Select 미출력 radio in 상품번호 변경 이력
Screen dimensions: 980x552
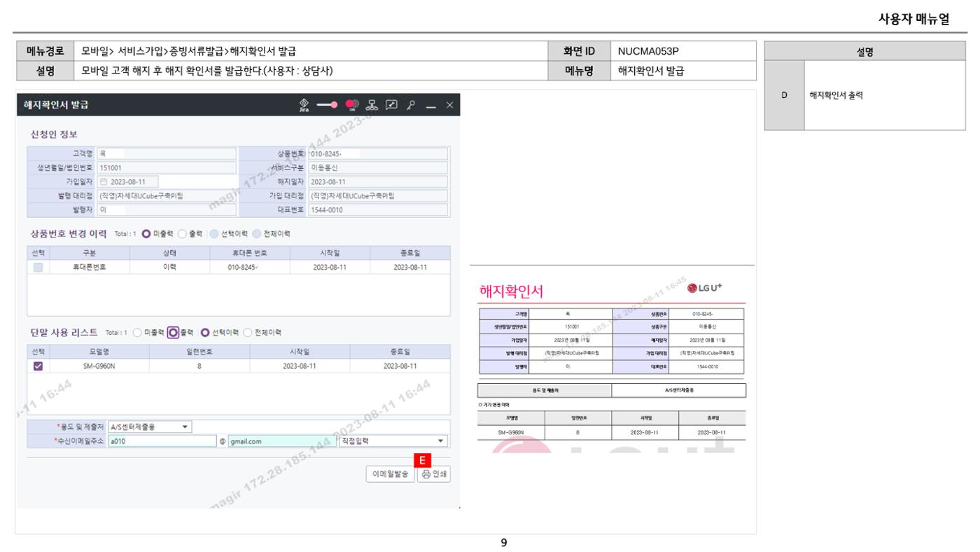coord(146,233)
